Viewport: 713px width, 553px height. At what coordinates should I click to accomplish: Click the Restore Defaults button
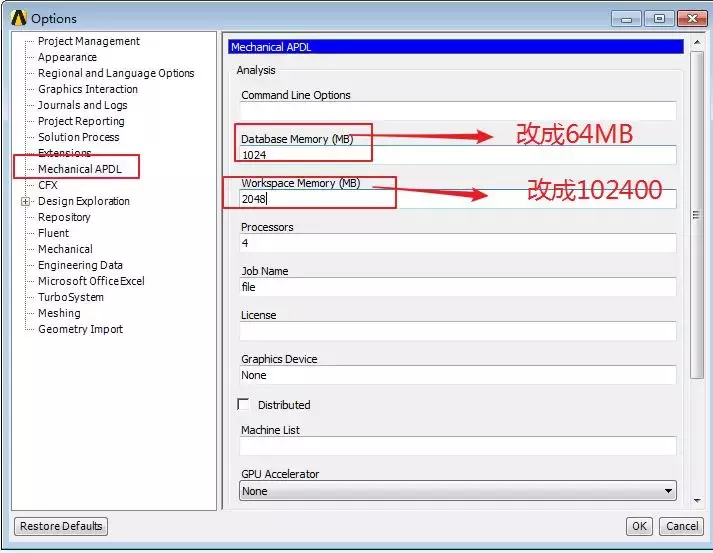61,526
